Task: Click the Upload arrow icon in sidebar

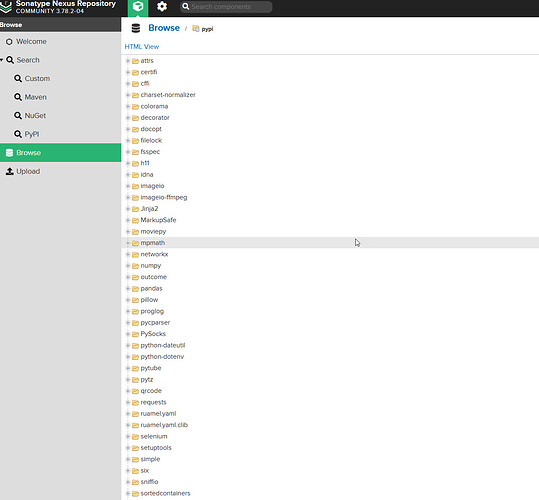Action: click(x=10, y=171)
